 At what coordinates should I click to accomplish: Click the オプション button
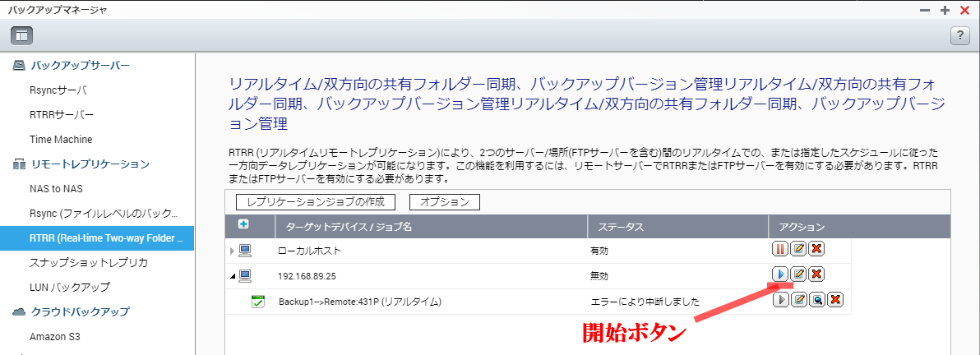(x=445, y=202)
